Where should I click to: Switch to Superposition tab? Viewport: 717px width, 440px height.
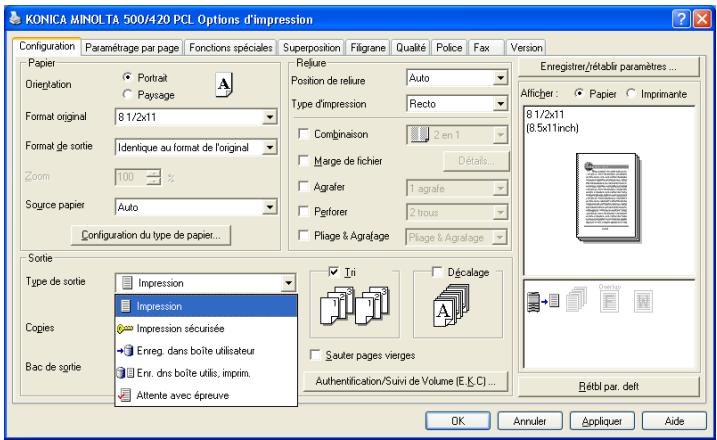click(311, 48)
